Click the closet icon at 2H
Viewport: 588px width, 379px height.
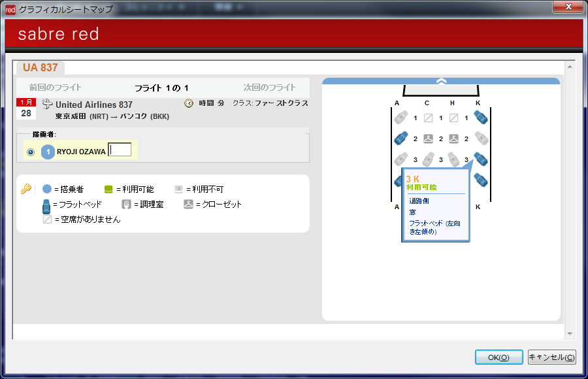tap(453, 139)
